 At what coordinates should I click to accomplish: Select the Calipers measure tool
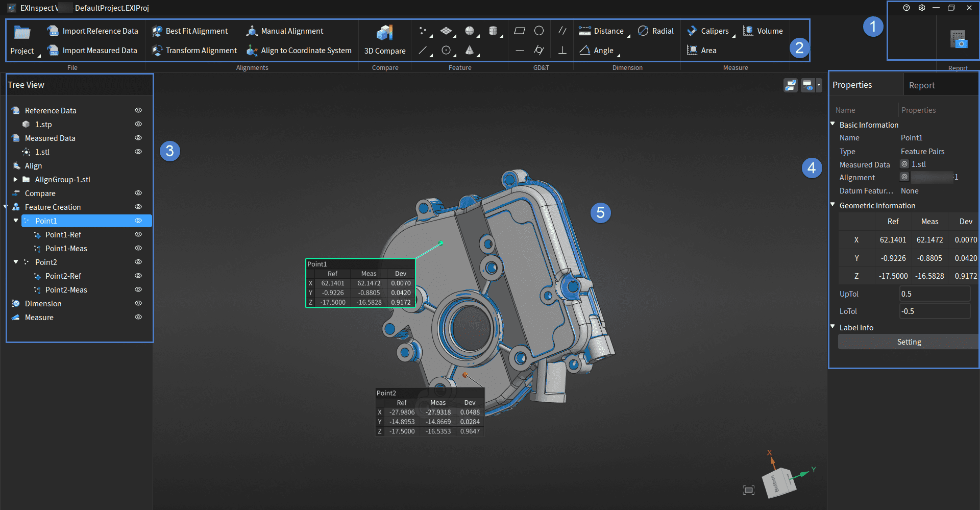[x=707, y=31]
